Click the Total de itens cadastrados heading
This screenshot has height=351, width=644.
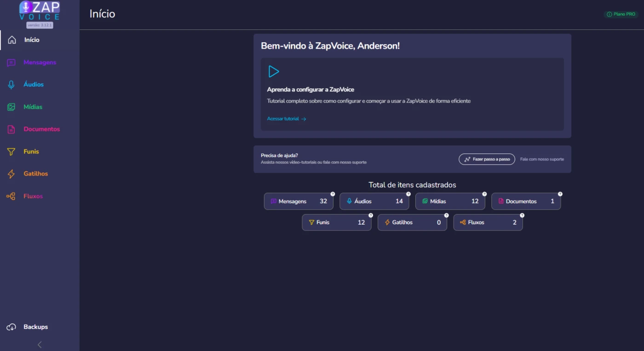click(x=412, y=185)
